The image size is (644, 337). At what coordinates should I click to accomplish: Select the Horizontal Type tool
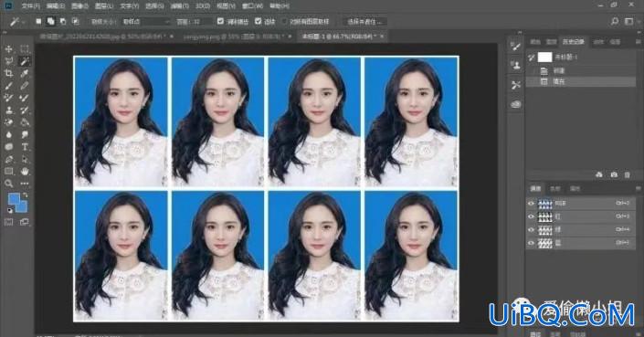[25, 147]
